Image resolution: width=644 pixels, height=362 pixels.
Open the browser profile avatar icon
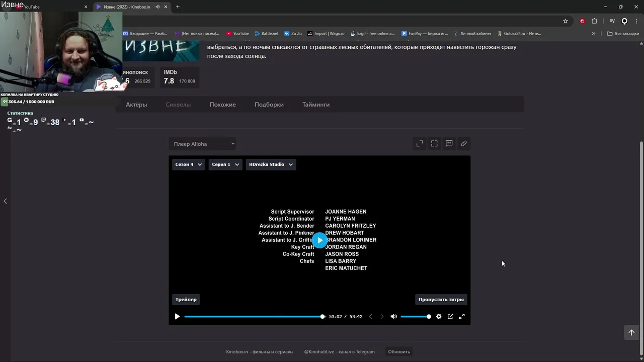click(x=624, y=21)
